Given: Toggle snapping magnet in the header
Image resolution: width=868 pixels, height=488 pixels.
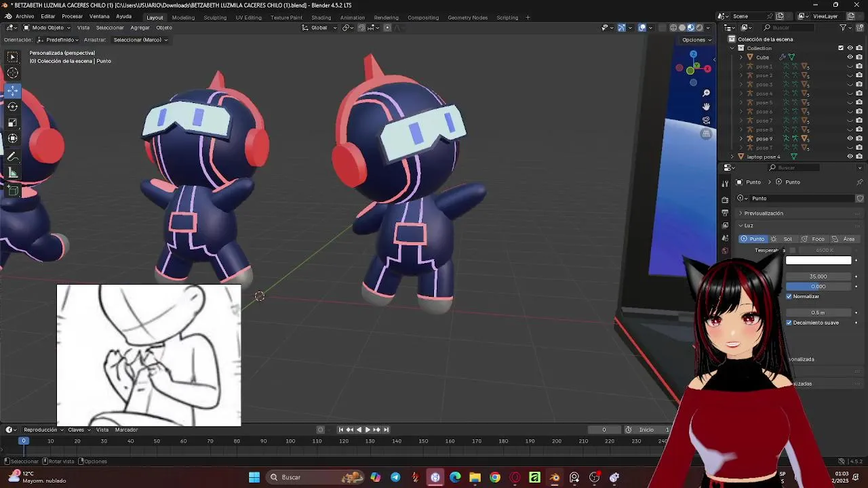Looking at the screenshot, I should (361, 28).
